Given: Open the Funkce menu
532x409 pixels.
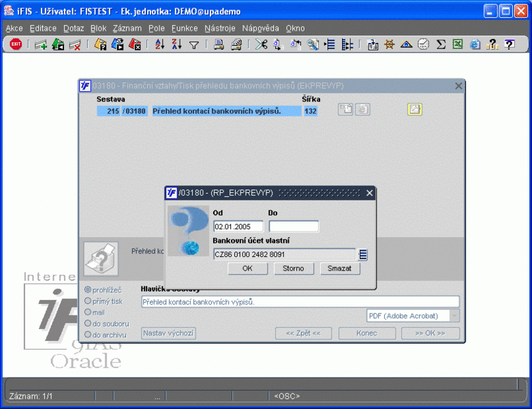Looking at the screenshot, I should [x=185, y=29].
